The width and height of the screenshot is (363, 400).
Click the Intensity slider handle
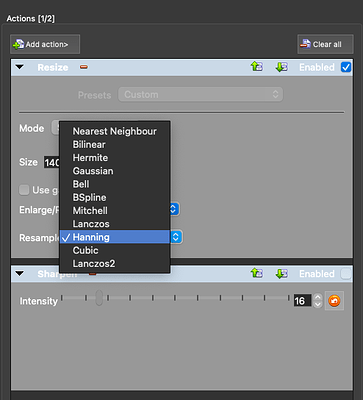tap(99, 298)
